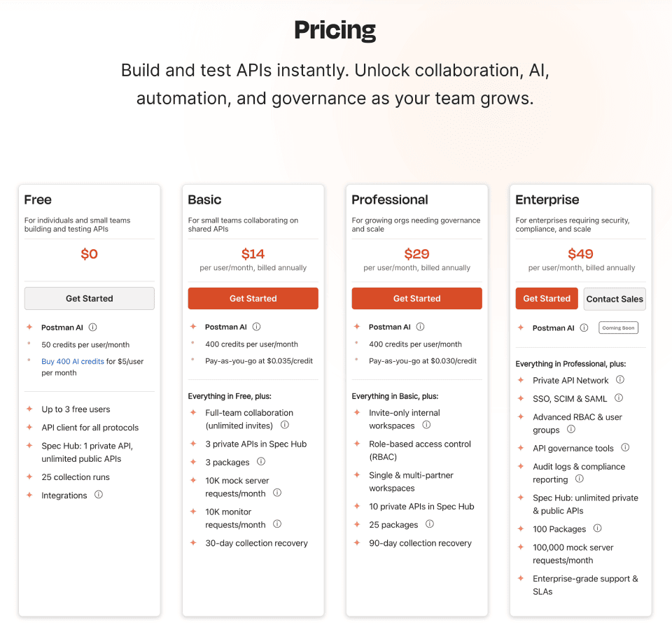
Task: Open info icon beside Integrations
Action: pyautogui.click(x=99, y=495)
